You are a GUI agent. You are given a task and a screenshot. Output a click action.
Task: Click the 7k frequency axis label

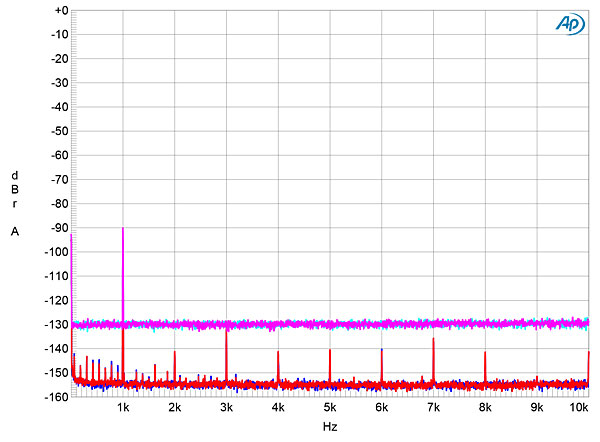click(433, 408)
